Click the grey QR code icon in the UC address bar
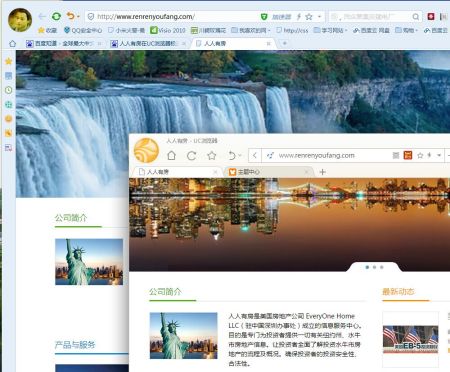This screenshot has width=450, height=372. [x=396, y=155]
